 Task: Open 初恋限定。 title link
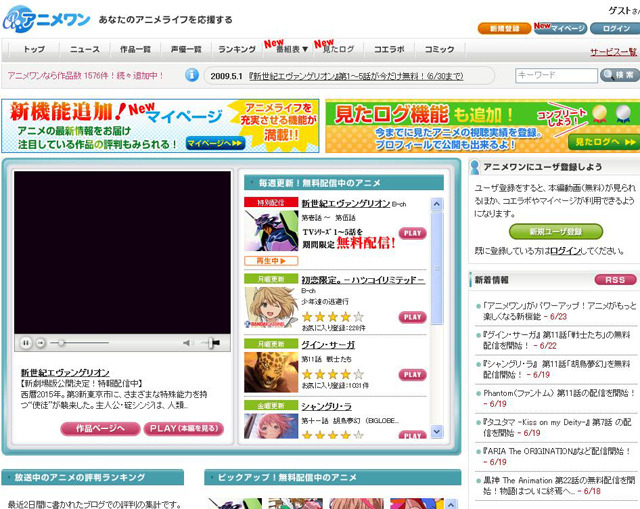click(x=363, y=280)
